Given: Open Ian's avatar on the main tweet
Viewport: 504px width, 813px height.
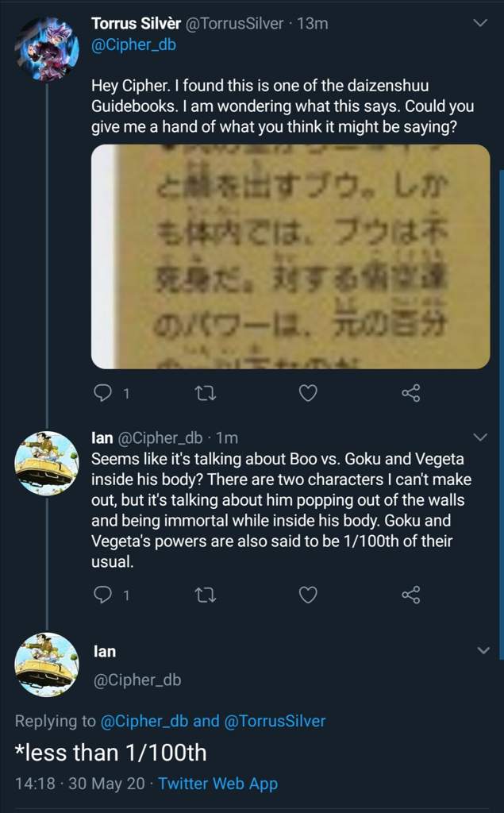Looking at the screenshot, I should [47, 665].
